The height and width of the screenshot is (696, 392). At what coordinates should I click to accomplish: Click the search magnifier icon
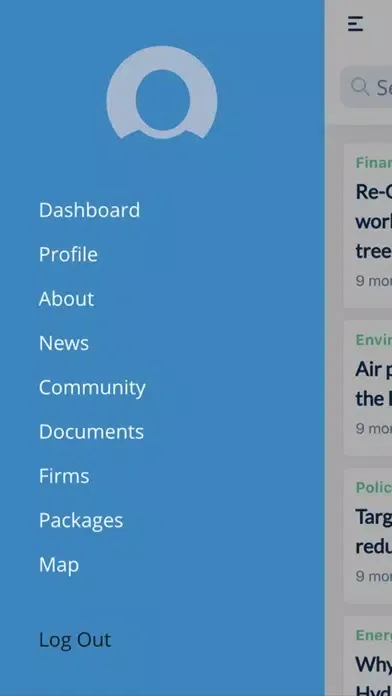click(x=360, y=87)
